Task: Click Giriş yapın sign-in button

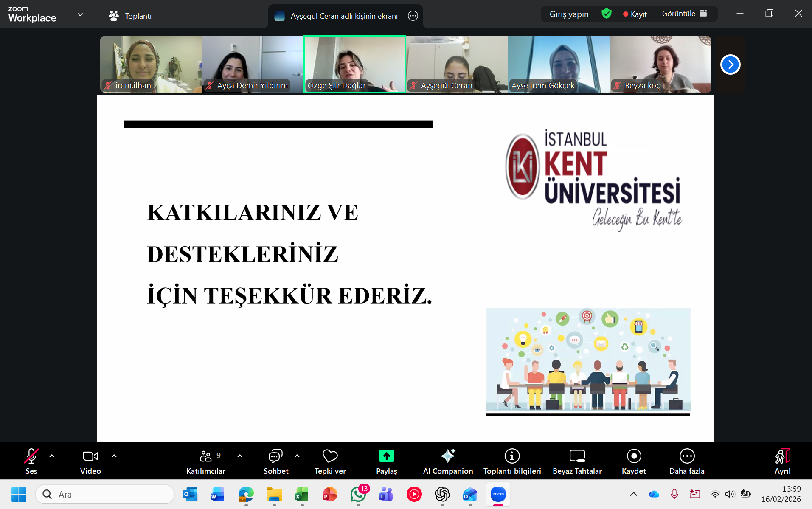Action: [x=569, y=14]
